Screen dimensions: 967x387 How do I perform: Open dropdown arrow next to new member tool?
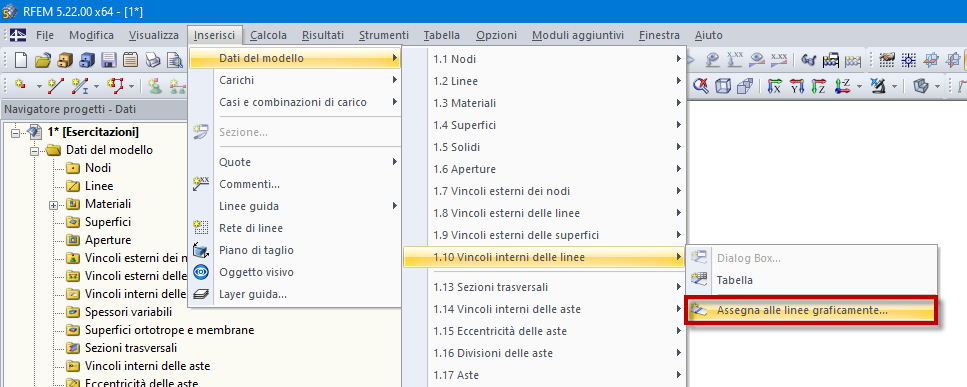(97, 86)
